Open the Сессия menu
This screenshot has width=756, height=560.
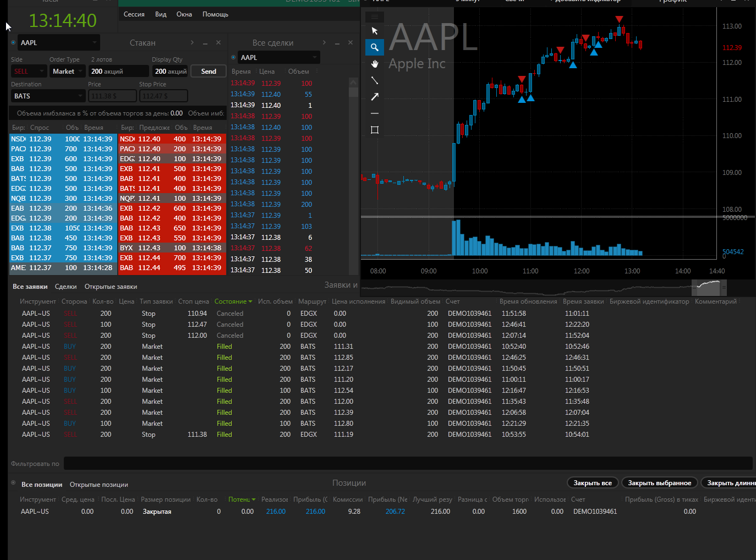pos(134,14)
